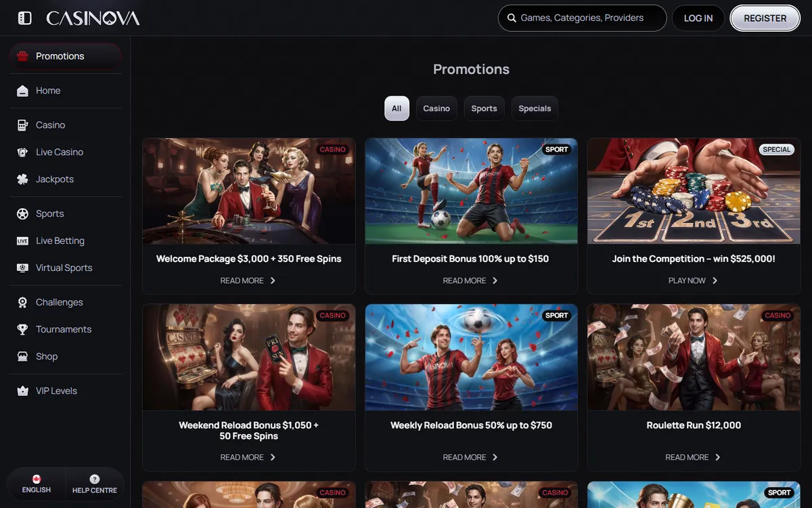The image size is (812, 508).
Task: Select the All filter tab
Action: click(x=397, y=108)
